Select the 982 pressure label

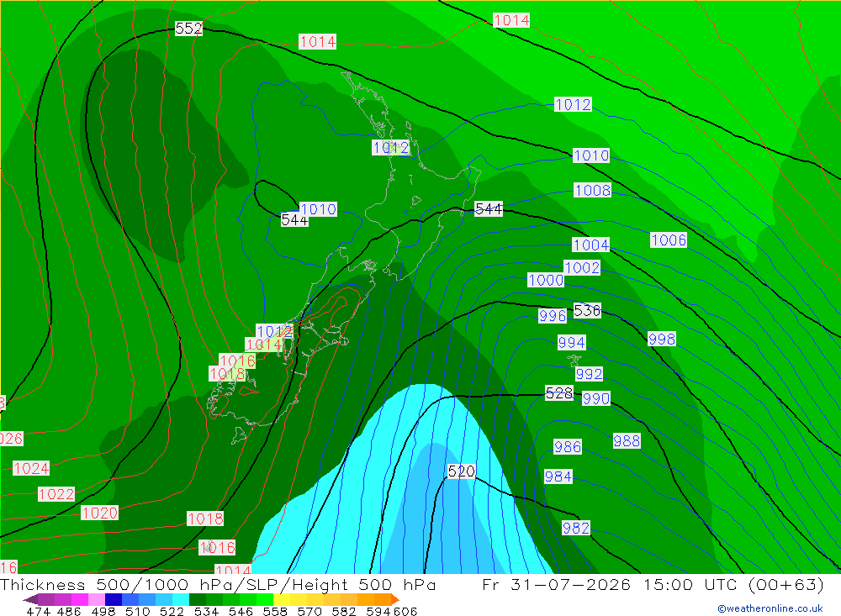coord(575,528)
